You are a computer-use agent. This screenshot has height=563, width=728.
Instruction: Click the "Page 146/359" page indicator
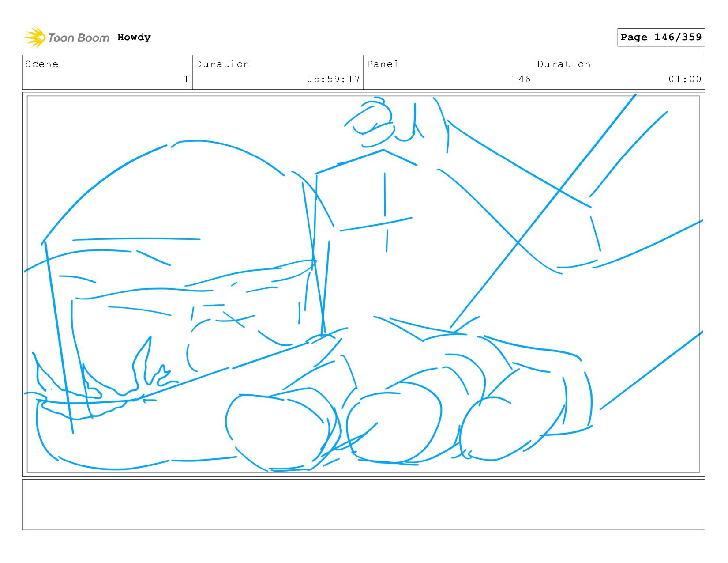click(661, 37)
